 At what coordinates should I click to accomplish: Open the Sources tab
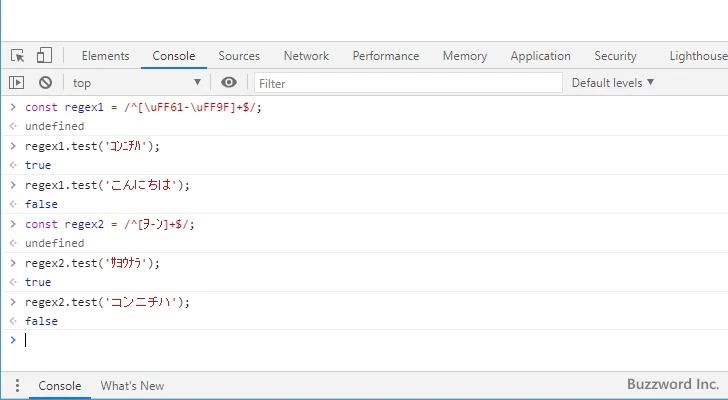[239, 56]
